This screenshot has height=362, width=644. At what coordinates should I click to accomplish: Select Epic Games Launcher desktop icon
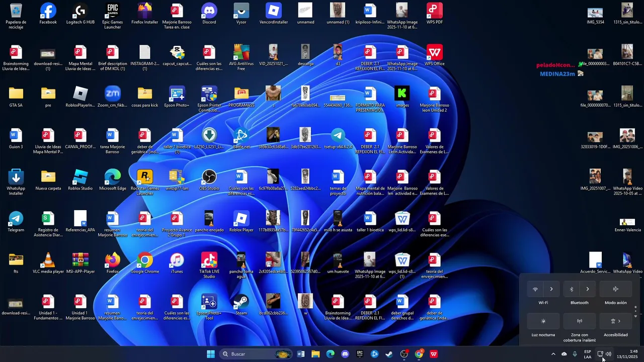113,16
